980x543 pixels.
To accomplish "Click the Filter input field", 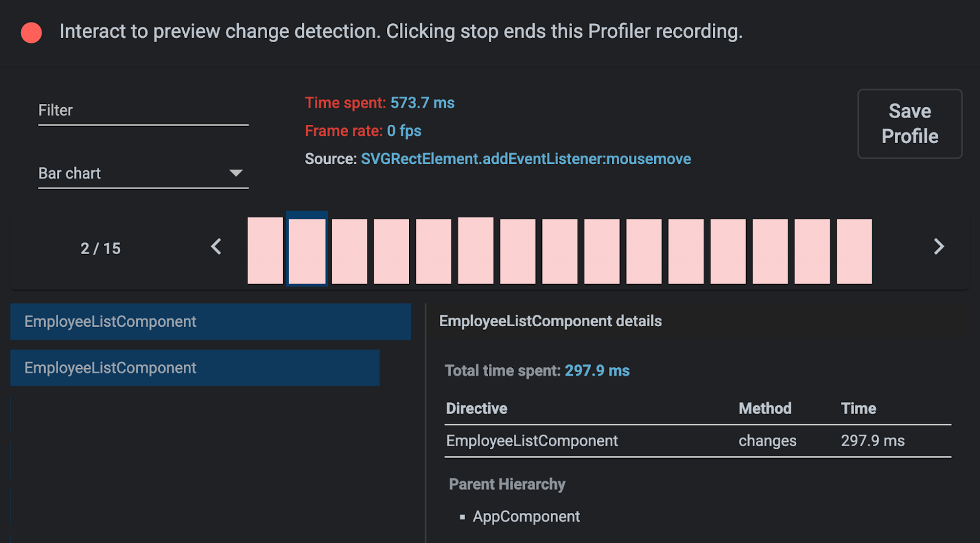I will click(x=143, y=111).
